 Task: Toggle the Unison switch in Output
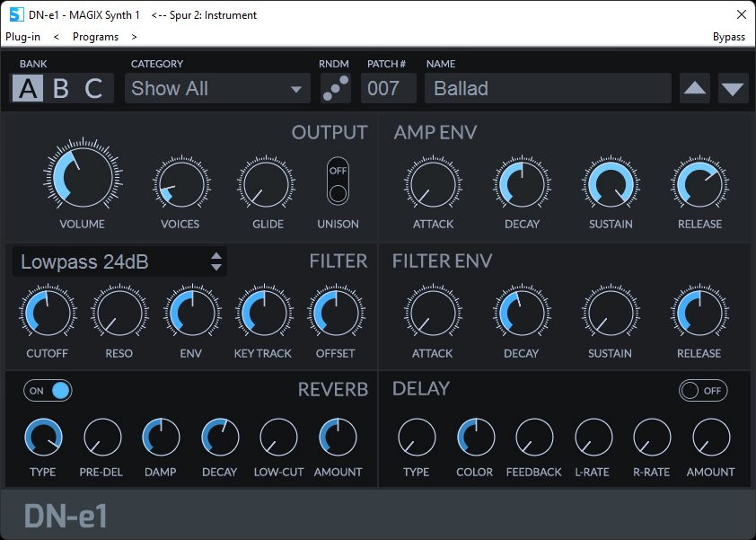point(338,181)
